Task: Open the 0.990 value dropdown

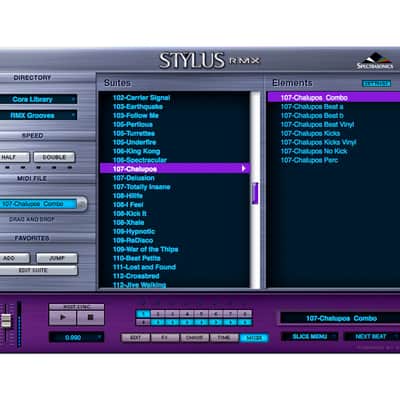Action: click(76, 337)
